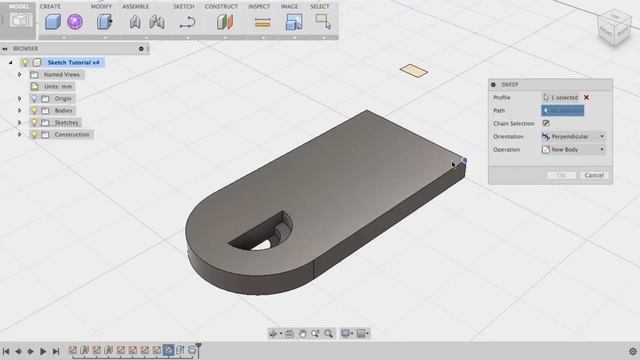Image resolution: width=640 pixels, height=360 pixels.
Task: Toggle Origin folder visibility bulb
Action: 34,99
